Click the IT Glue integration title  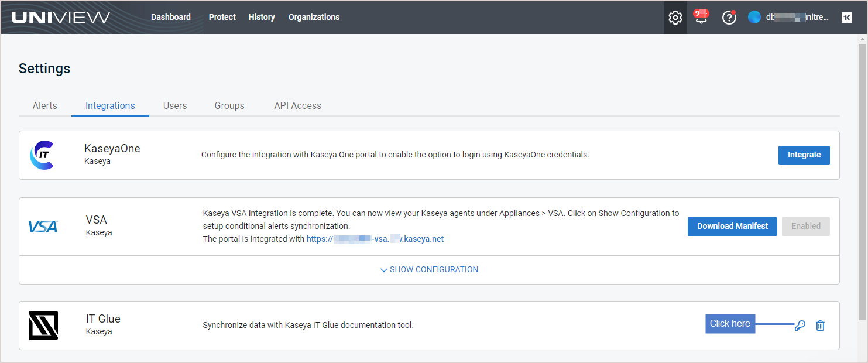point(103,319)
